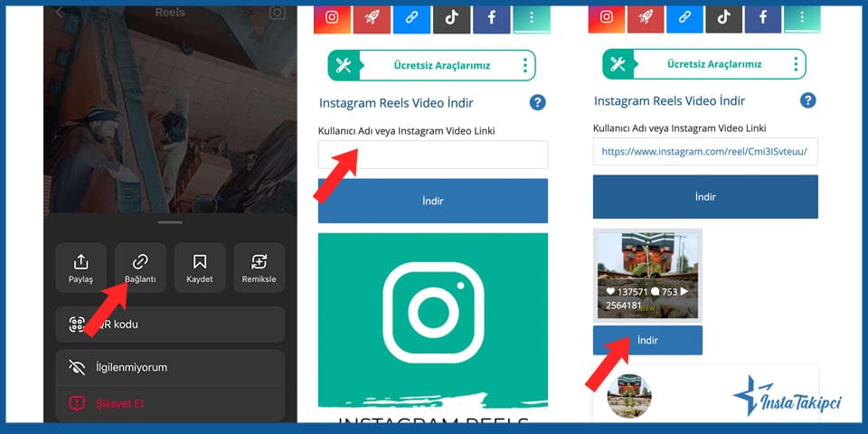
Task: Click Facebook icon in right screen's top bar
Action: [763, 19]
